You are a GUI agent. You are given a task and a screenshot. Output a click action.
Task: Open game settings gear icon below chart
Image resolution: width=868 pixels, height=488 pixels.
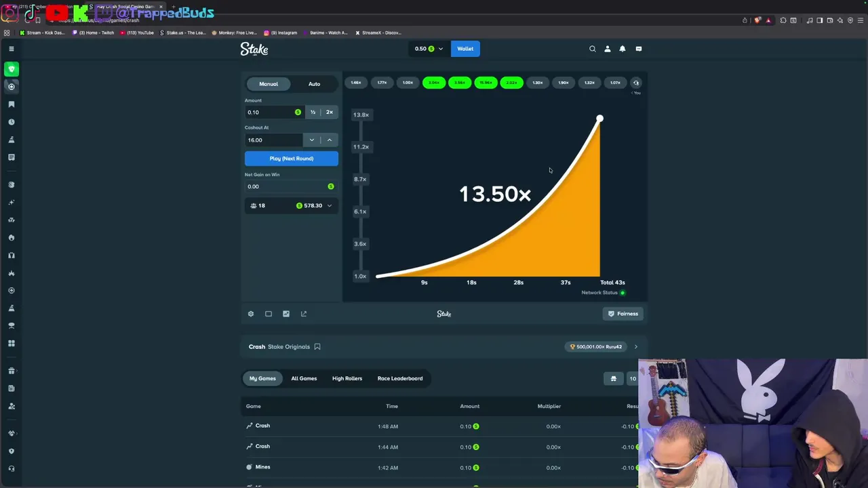(x=251, y=314)
